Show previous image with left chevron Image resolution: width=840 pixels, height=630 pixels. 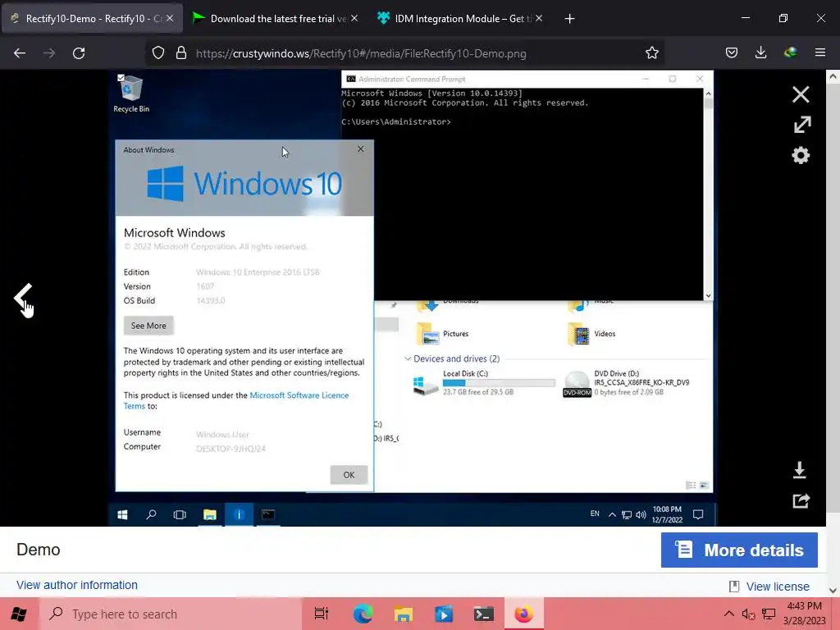23,296
